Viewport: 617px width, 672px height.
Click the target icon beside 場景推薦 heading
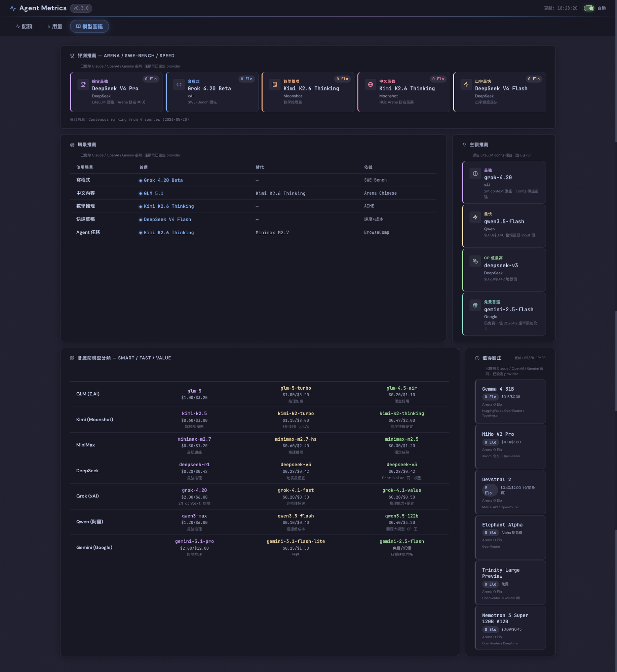[x=72, y=145]
